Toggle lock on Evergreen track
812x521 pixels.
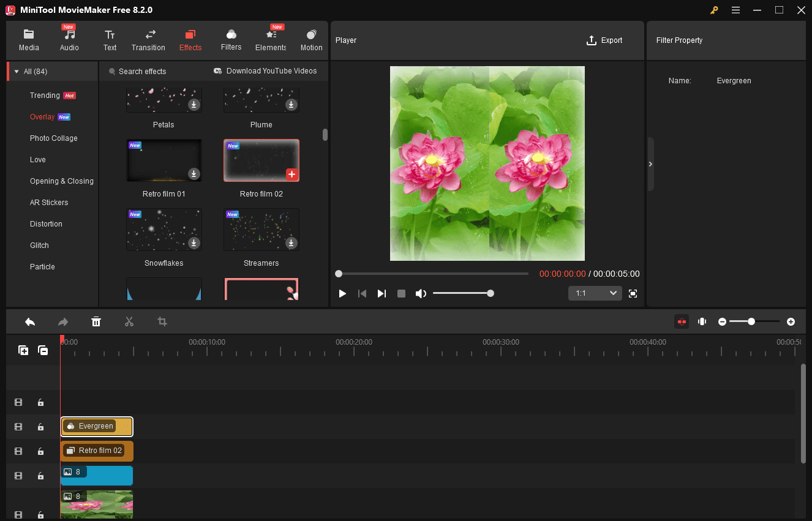coord(40,427)
